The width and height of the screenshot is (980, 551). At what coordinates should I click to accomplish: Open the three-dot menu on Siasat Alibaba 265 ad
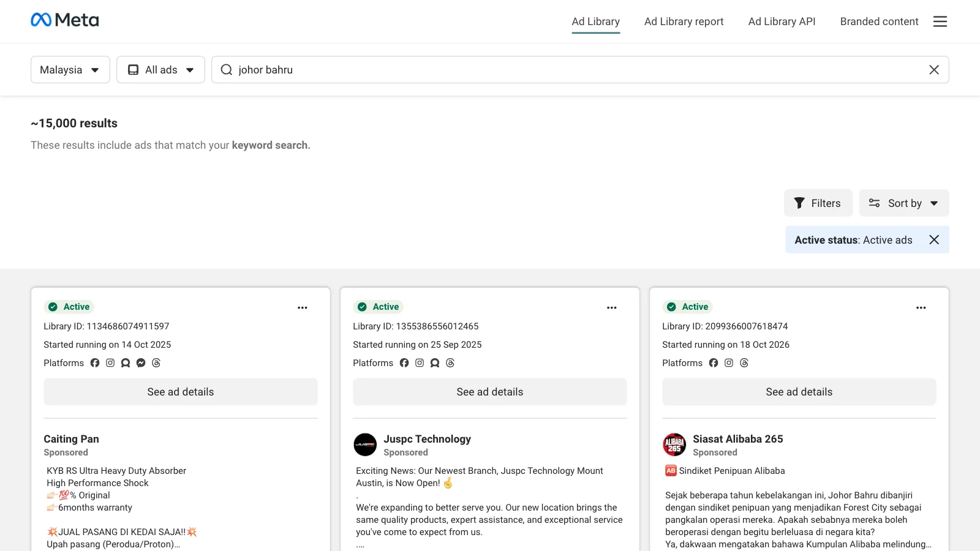click(x=921, y=308)
